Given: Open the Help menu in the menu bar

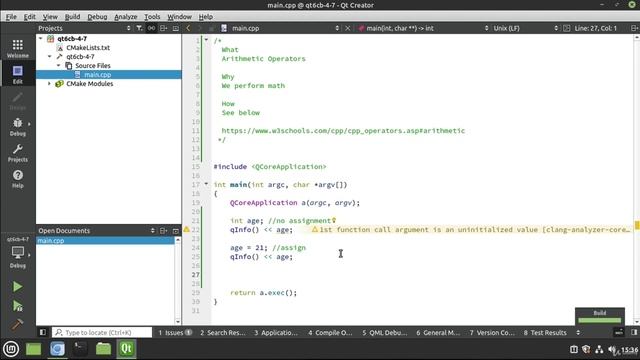Looking at the screenshot, I should [206, 17].
